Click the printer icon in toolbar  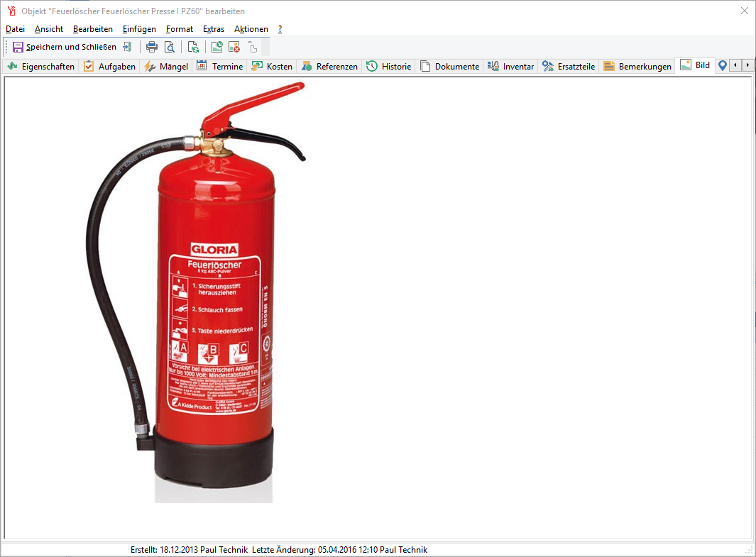(152, 47)
